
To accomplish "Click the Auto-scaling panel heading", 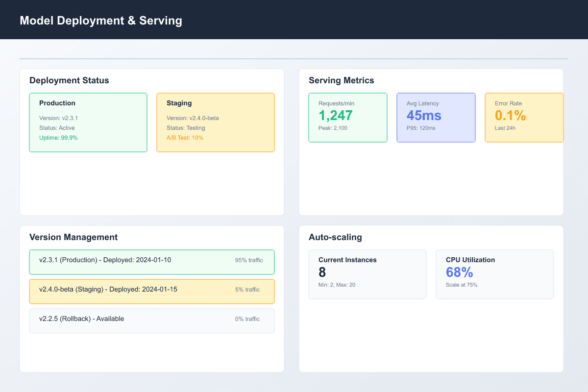I will coord(335,237).
